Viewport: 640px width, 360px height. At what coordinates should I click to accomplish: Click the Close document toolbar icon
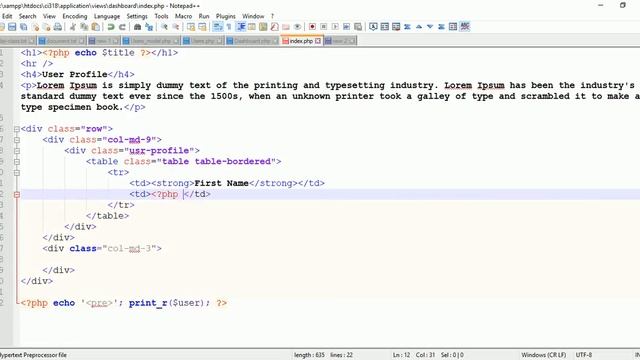pos(36,27)
